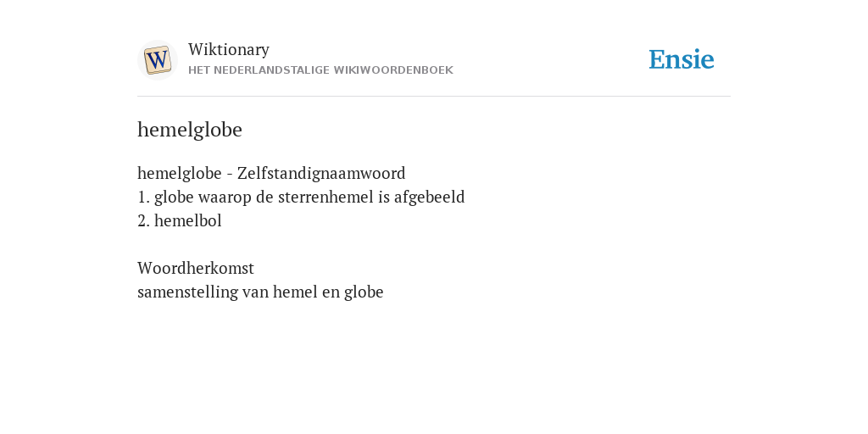This screenshot has width=868, height=434.
Task: Click the numeral '2.' before hemelbol
Action: [x=143, y=221]
